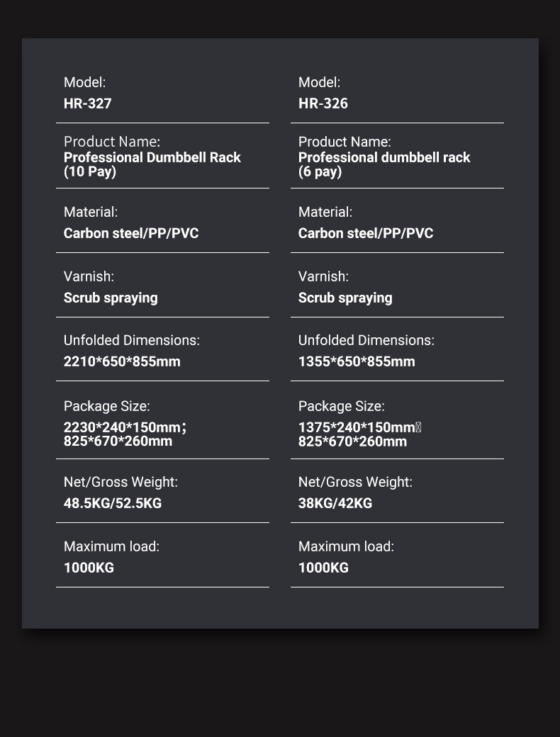Click right column Scrub spraying value

click(345, 298)
